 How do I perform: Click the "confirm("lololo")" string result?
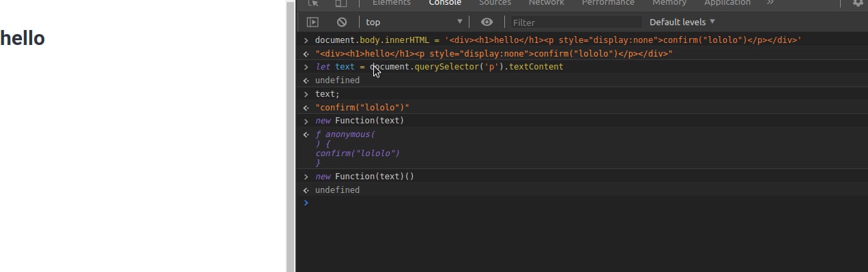(362, 108)
